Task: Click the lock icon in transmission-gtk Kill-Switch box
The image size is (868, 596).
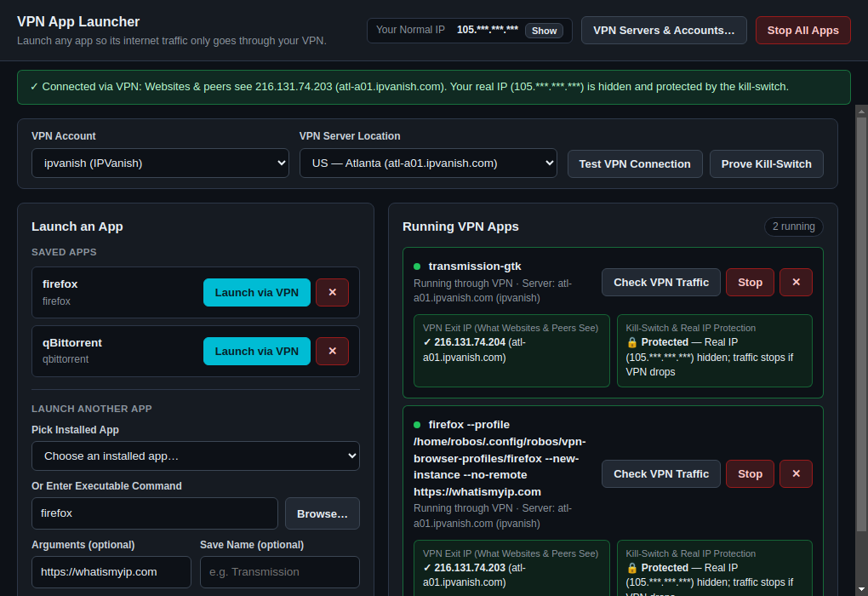Action: click(x=632, y=342)
